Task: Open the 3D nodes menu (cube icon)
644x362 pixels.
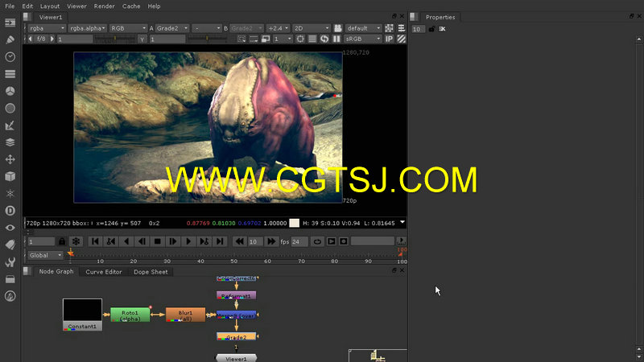Action: 10,176
